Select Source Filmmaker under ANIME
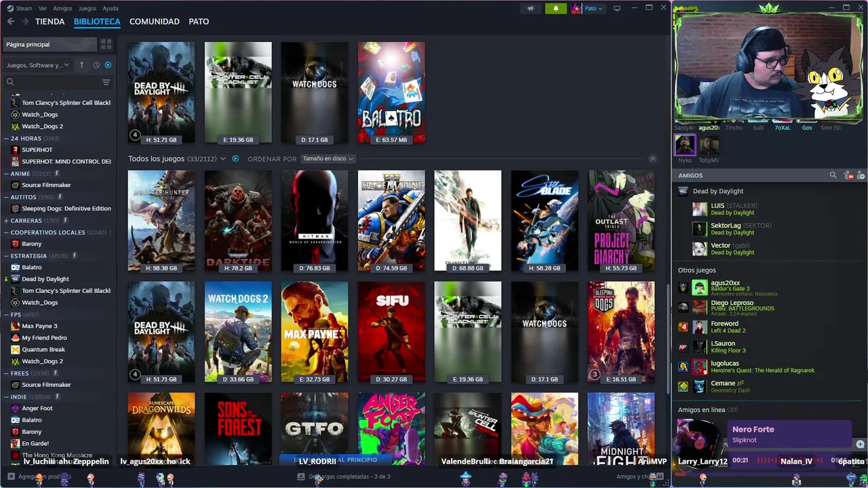The width and height of the screenshot is (868, 488). (46, 185)
